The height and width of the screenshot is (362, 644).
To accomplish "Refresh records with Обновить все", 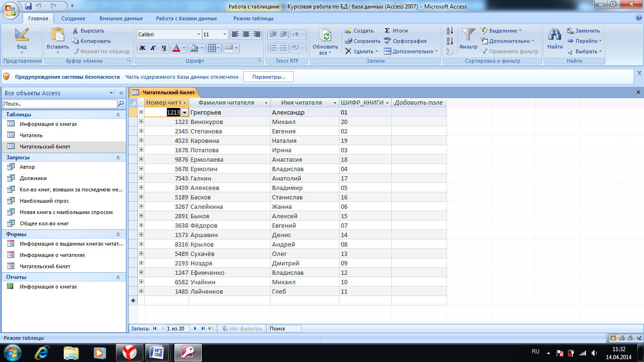I will (x=325, y=41).
